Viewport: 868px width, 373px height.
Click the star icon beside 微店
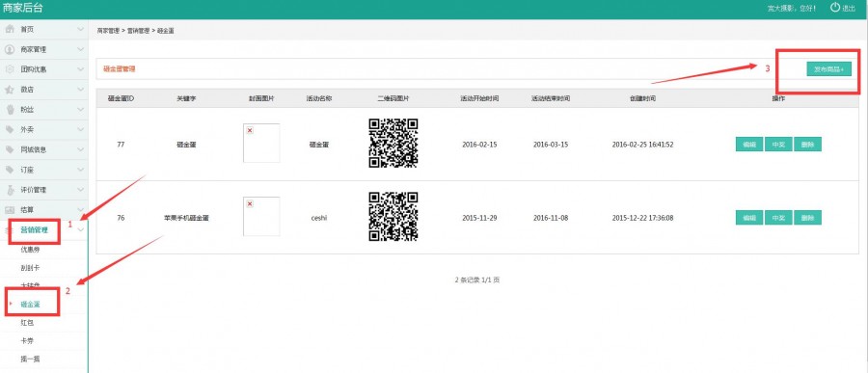click(10, 89)
